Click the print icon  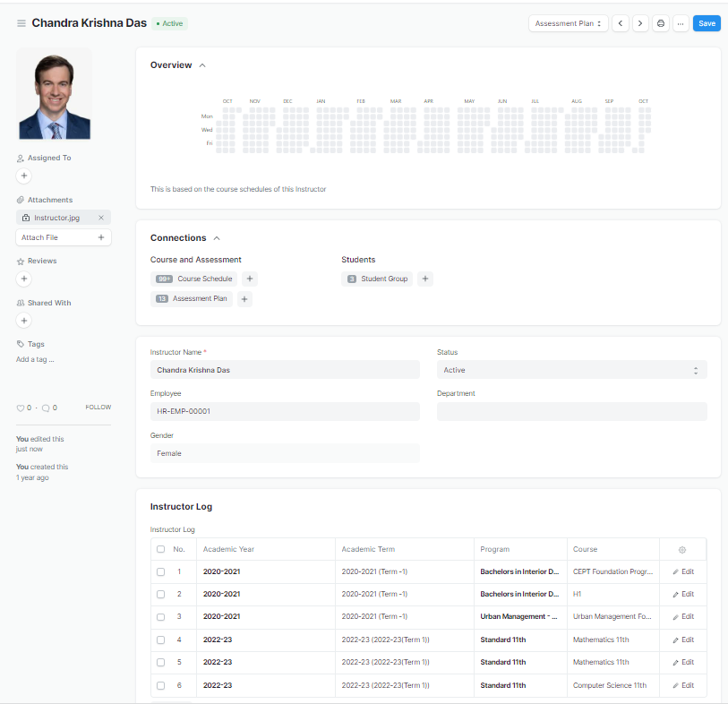[661, 23]
